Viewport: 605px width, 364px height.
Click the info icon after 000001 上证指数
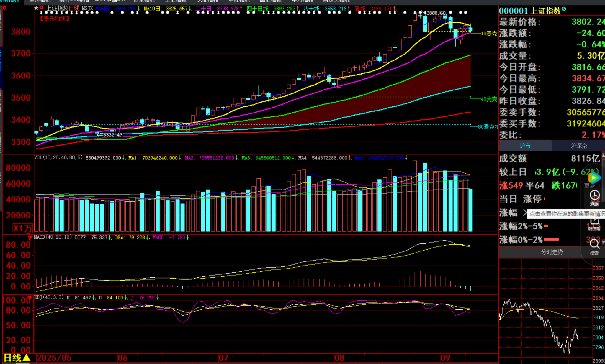pos(564,9)
